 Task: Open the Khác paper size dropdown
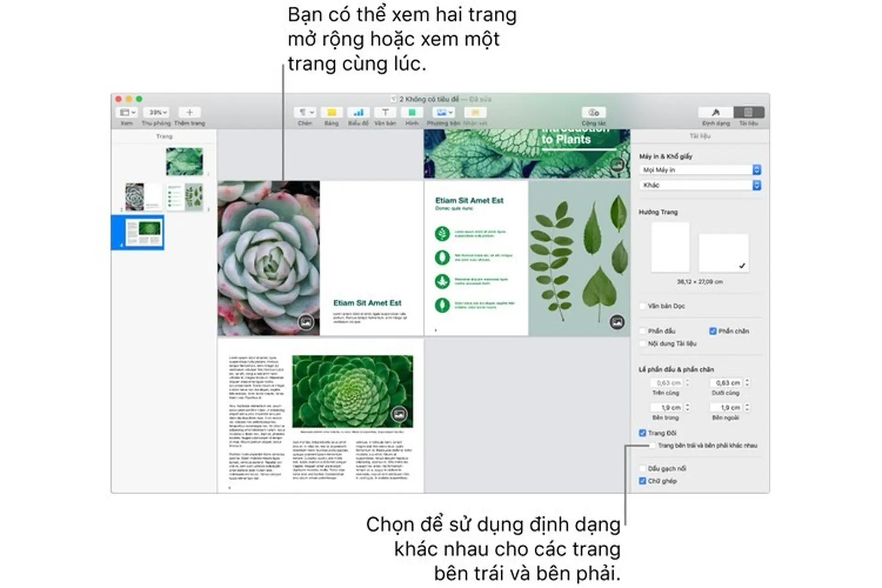pos(700,185)
